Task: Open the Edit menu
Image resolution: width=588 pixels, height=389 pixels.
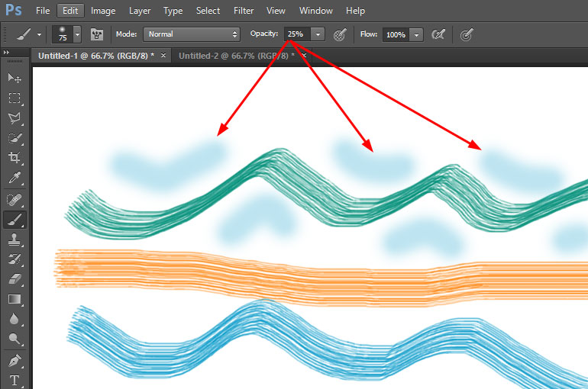Action: [x=70, y=11]
